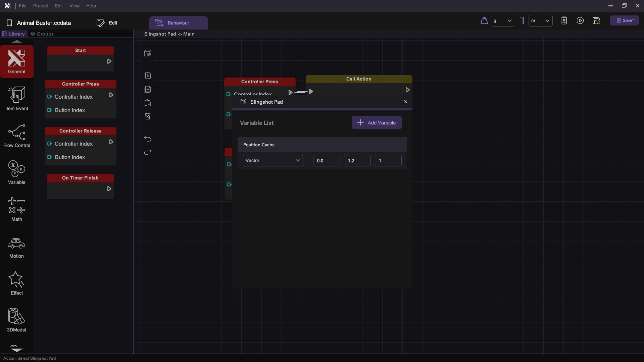Click the Position Cache X value field
This screenshot has width=644, height=362.
coord(326,161)
